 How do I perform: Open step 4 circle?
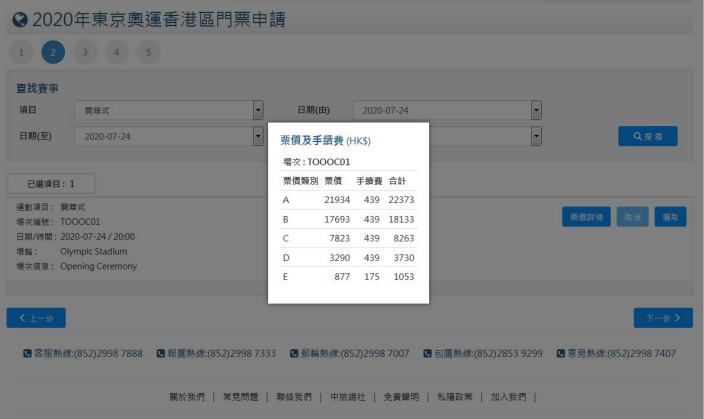117,52
